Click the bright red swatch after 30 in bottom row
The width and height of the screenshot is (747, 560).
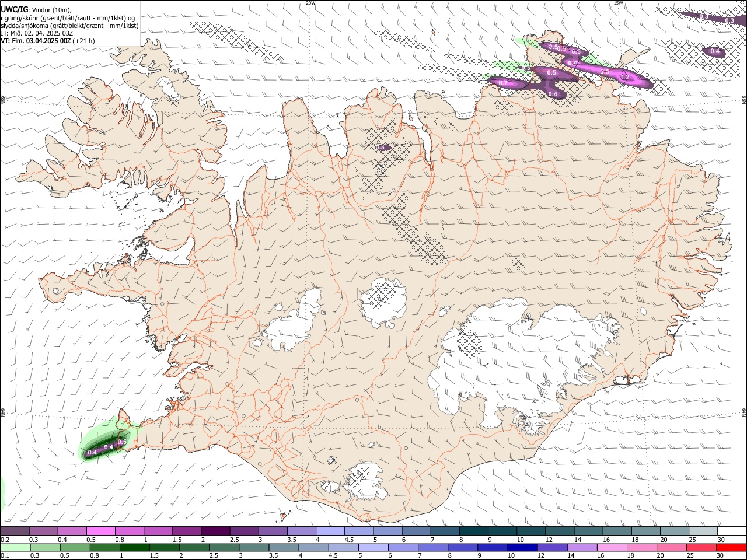pyautogui.click(x=732, y=547)
